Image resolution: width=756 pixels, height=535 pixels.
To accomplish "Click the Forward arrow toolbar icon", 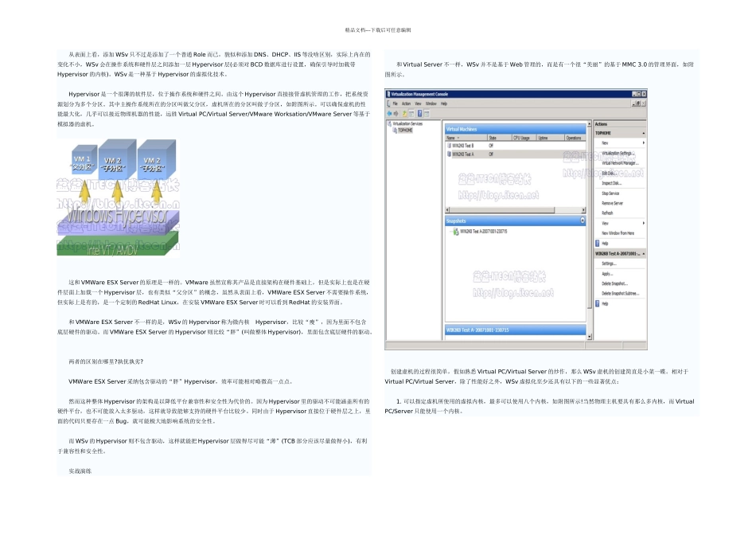I will [x=396, y=113].
